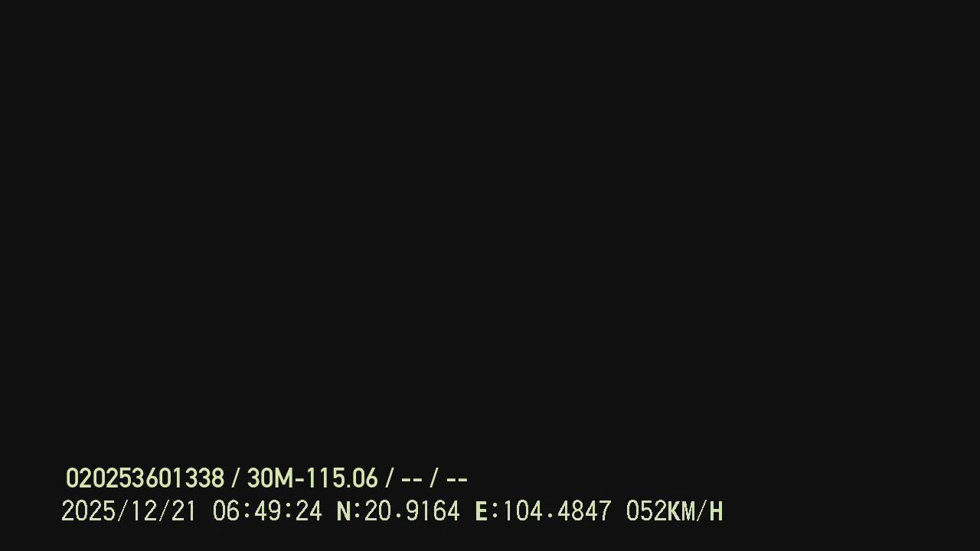Select the hour 06 in the timestamp

pyautogui.click(x=226, y=511)
